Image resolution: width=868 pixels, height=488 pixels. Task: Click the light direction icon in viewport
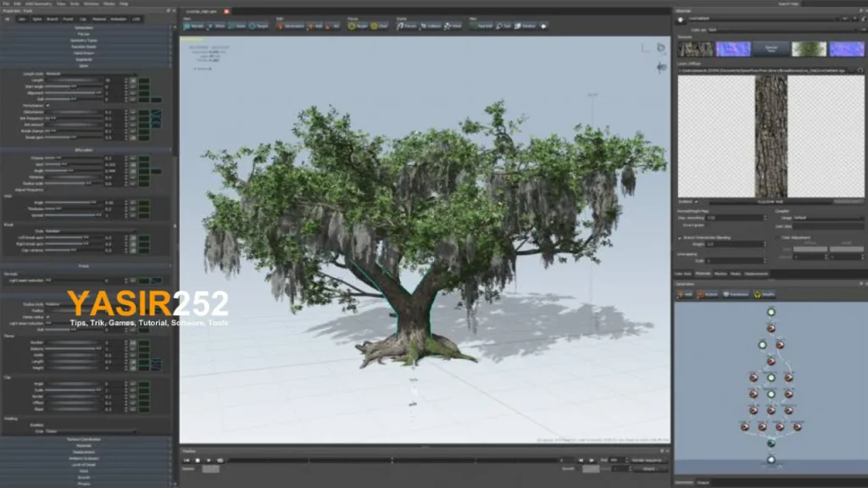coord(661,67)
